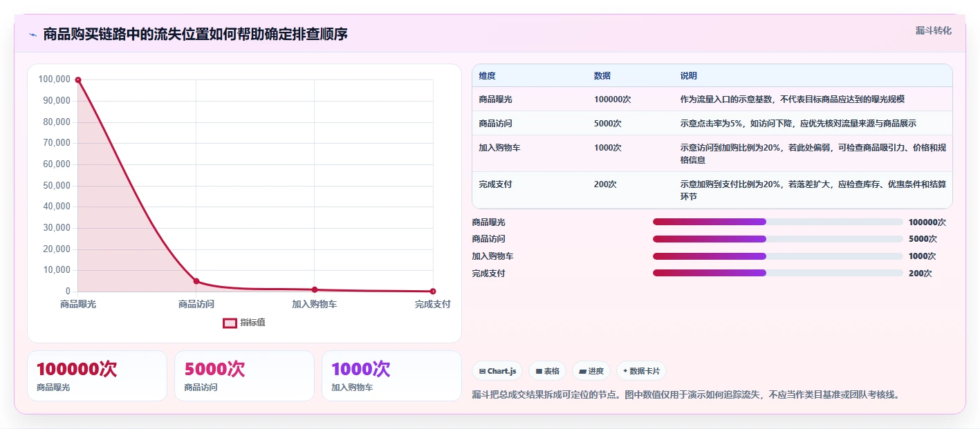Click the 加入购物车 x-axis label
980x429 pixels.
[315, 304]
